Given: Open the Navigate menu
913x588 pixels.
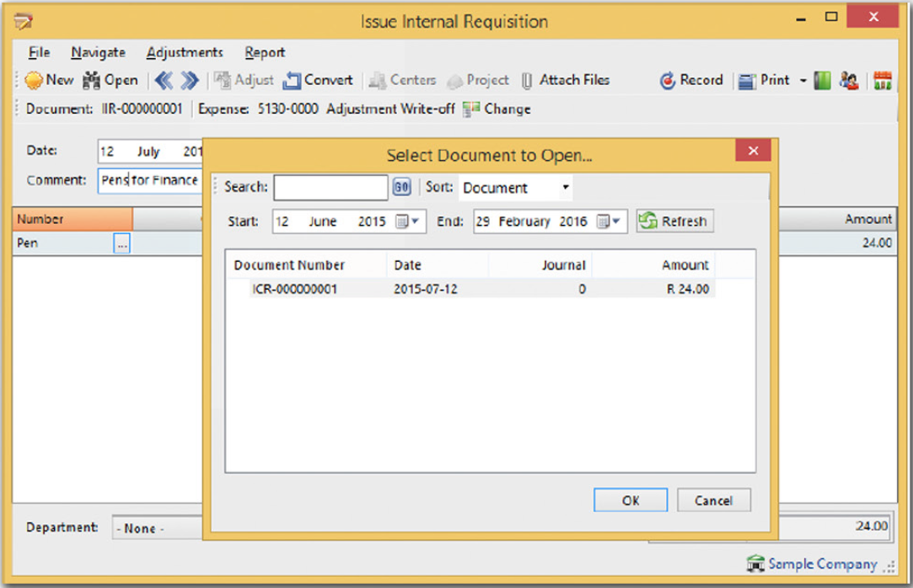Looking at the screenshot, I should coord(98,52).
